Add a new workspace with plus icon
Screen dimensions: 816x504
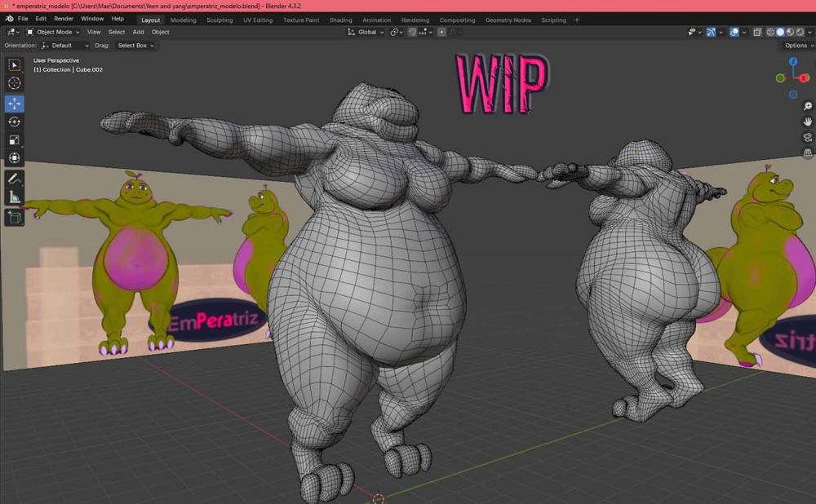tap(577, 20)
